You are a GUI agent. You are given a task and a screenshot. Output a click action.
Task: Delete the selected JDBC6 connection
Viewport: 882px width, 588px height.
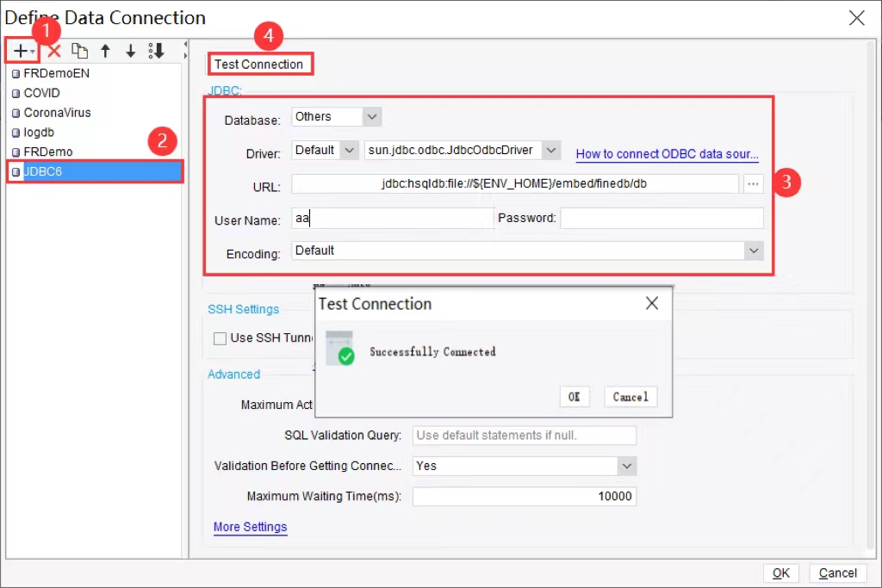pos(53,51)
